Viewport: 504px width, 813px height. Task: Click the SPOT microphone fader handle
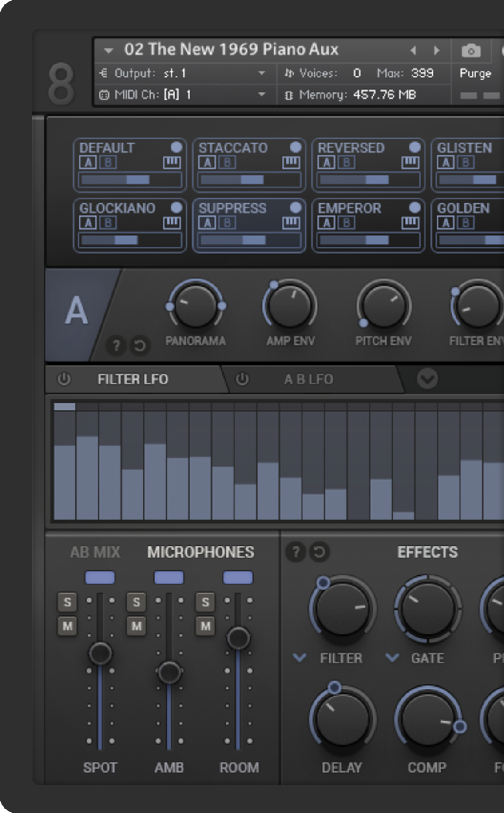100,654
